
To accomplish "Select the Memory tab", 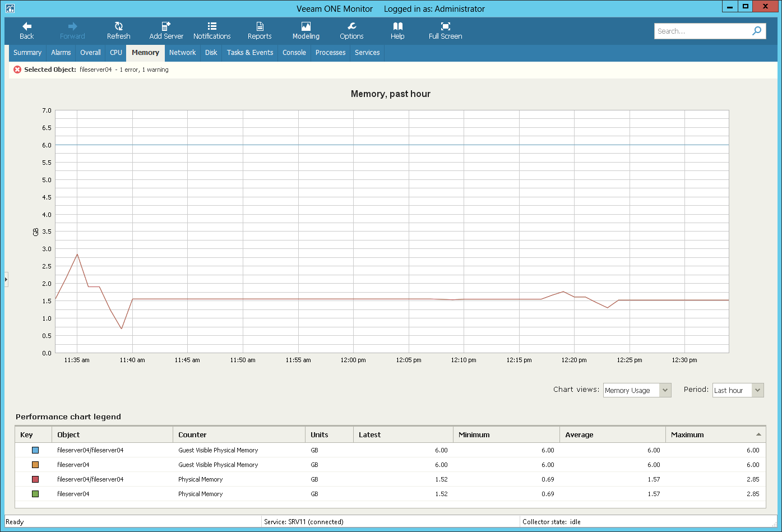I will (x=146, y=53).
